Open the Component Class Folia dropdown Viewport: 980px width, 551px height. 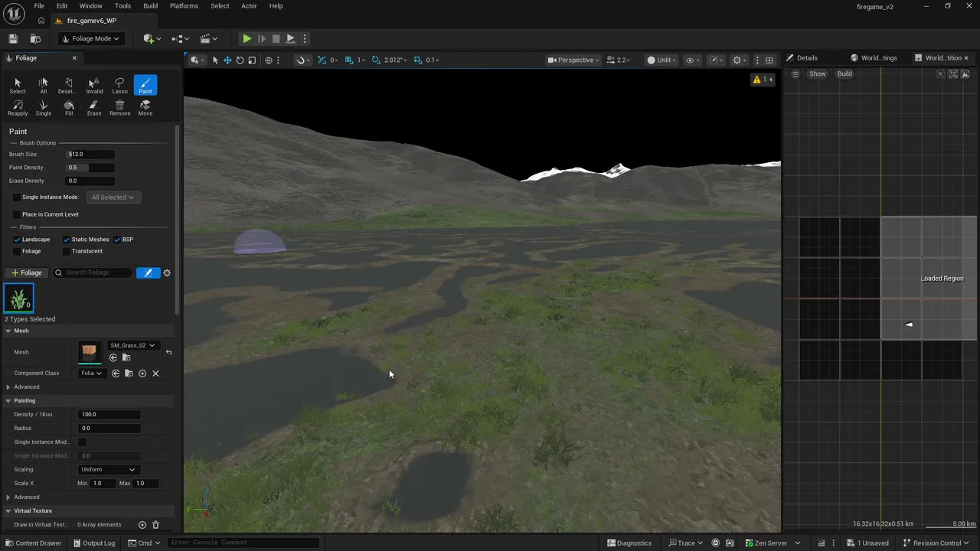pyautogui.click(x=91, y=373)
